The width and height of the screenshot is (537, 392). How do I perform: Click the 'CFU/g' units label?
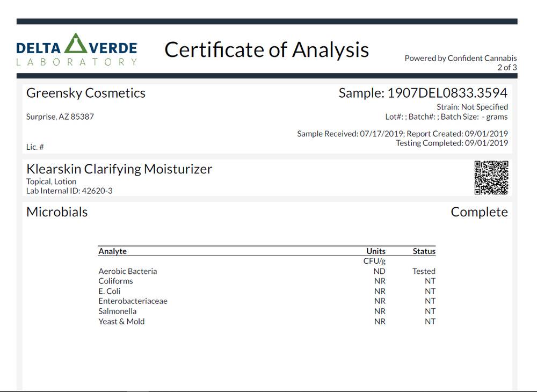374,261
